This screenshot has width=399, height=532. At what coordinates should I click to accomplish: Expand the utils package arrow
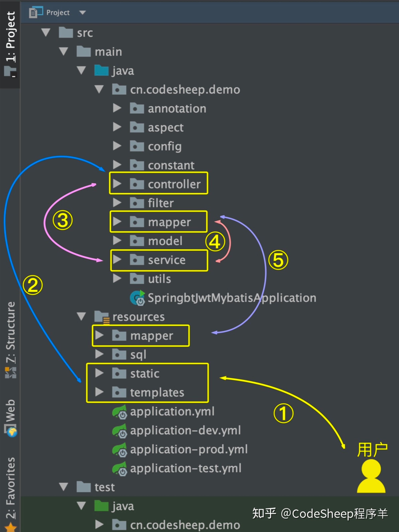pyautogui.click(x=117, y=278)
